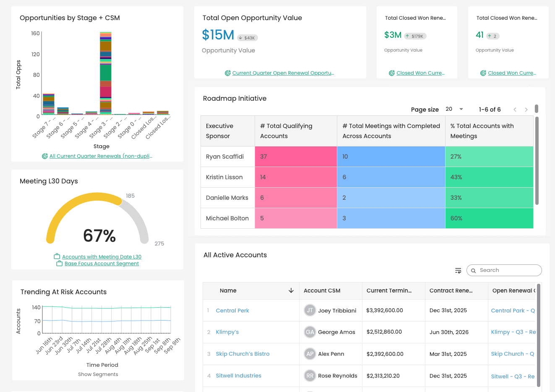555x392 pixels.
Task: Open Current Quarter Open Renewal Opportunities link
Action: pos(283,73)
